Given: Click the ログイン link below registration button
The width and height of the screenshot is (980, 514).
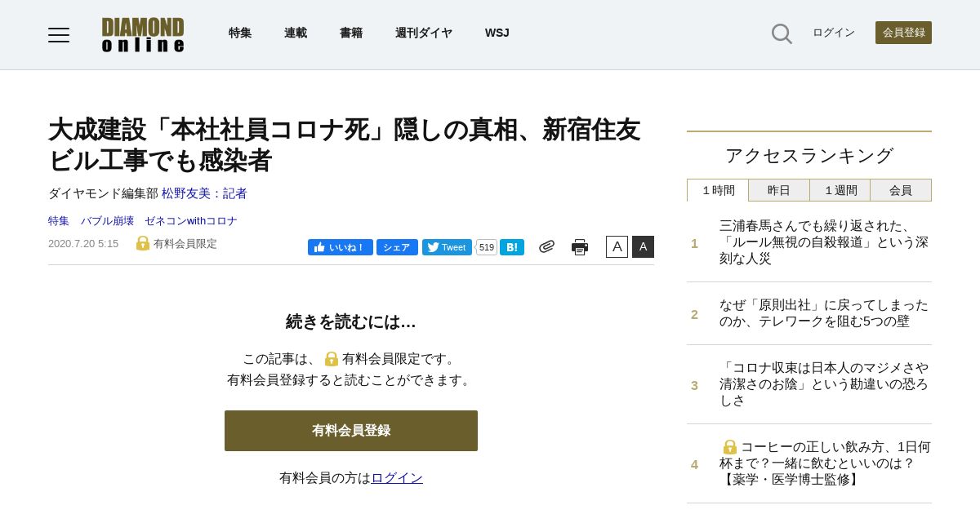Looking at the screenshot, I should [x=397, y=478].
